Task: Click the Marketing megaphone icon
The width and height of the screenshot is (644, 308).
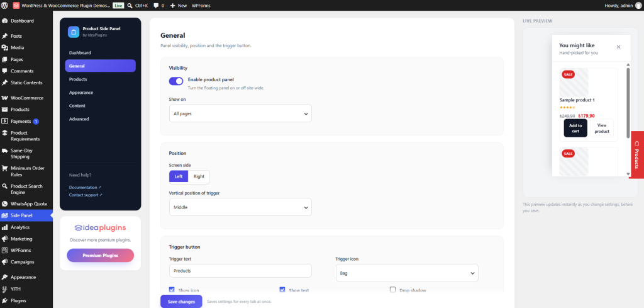Action: tap(5, 239)
